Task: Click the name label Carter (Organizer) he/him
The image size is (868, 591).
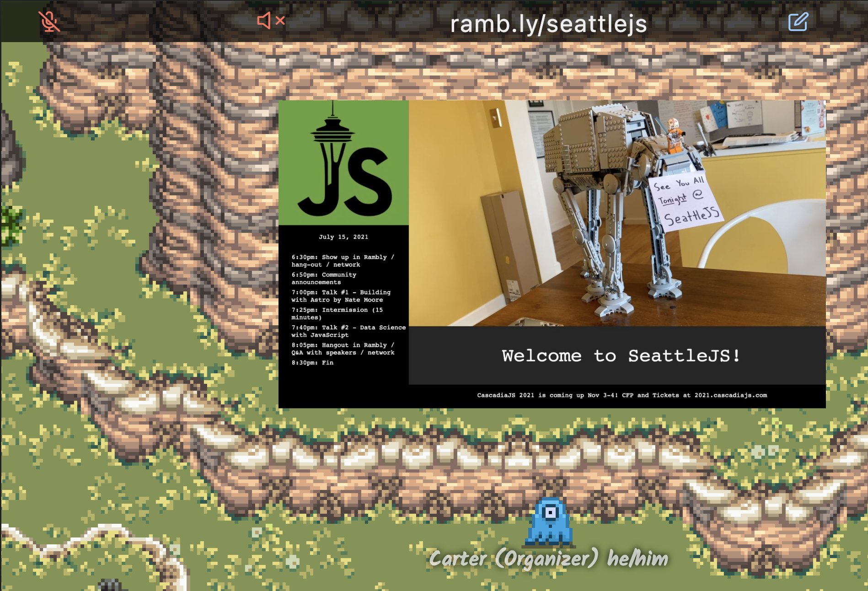Action: 548,559
